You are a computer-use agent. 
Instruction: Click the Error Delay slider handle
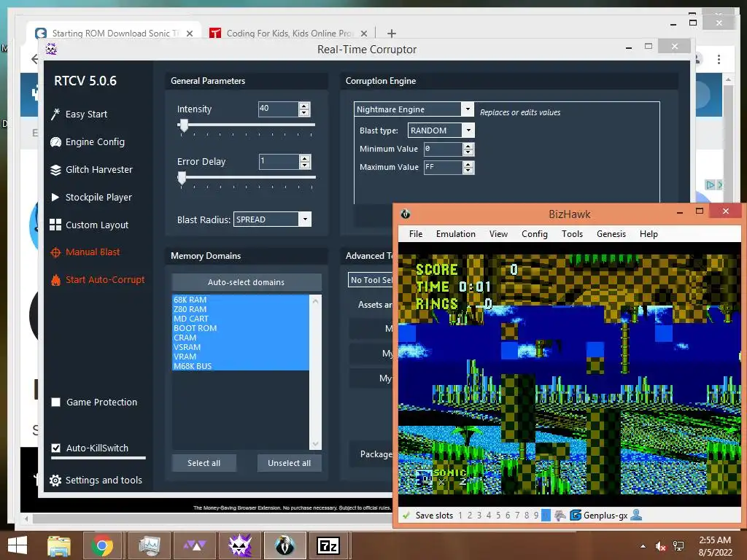pyautogui.click(x=182, y=178)
